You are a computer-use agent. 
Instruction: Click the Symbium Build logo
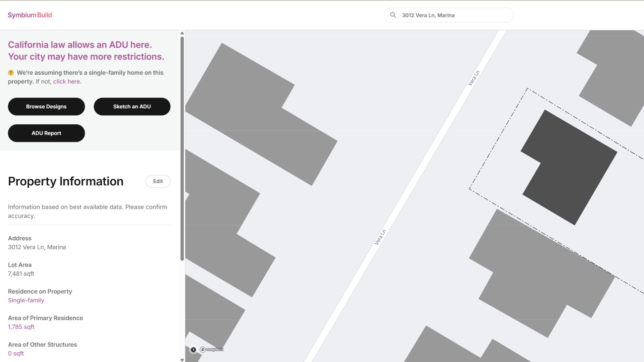pos(30,15)
